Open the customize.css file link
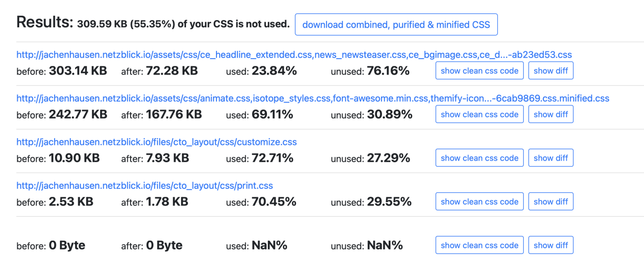The image size is (644, 263). [157, 142]
